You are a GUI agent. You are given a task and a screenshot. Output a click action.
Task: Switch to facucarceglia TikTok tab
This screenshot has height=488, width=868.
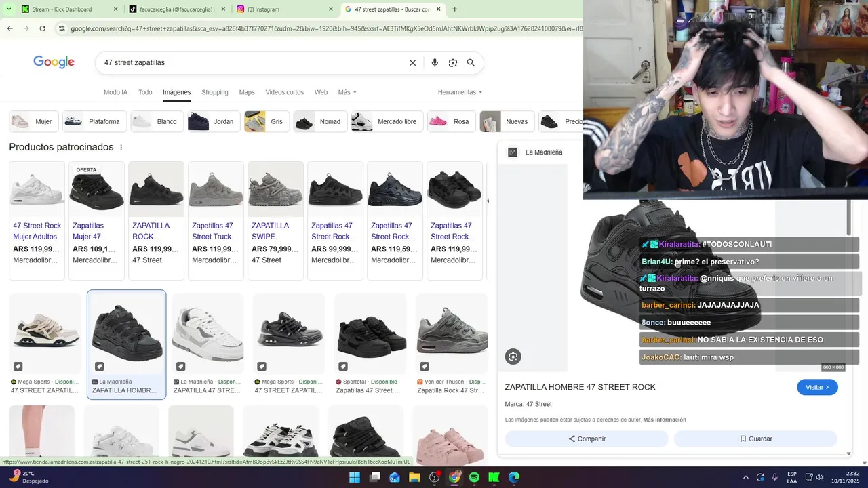coord(175,9)
